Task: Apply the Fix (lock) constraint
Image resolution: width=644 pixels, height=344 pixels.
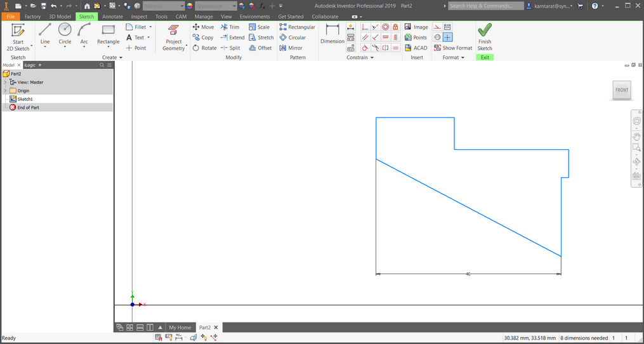Action: pos(395,27)
